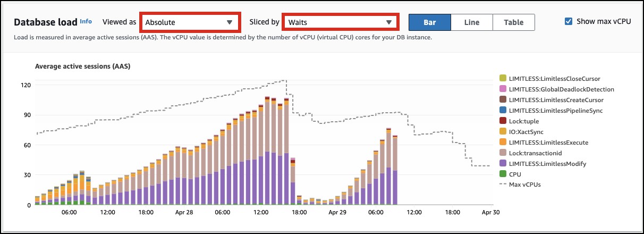Viewport: 644px width, 234px height.
Task: Click the LIMITLESS:LimitlessCloseCursor legend swatch
Action: (502, 79)
